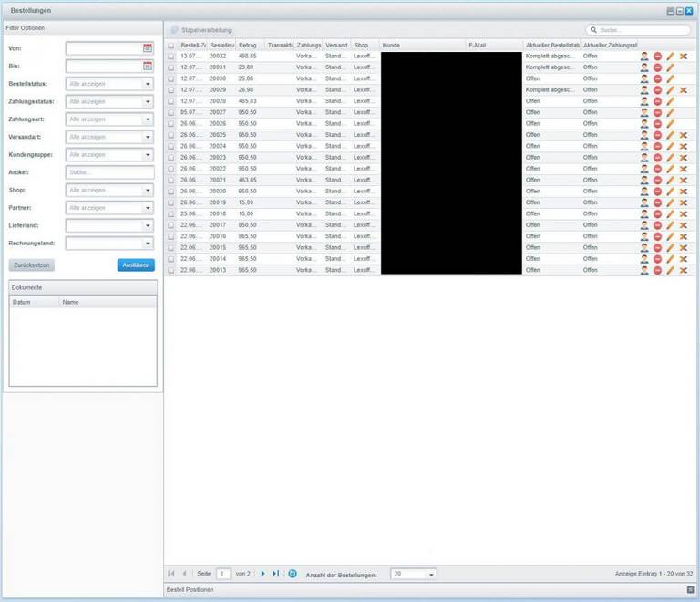Sort by Betrag column header
Image resolution: width=700 pixels, height=602 pixels.
click(249, 45)
